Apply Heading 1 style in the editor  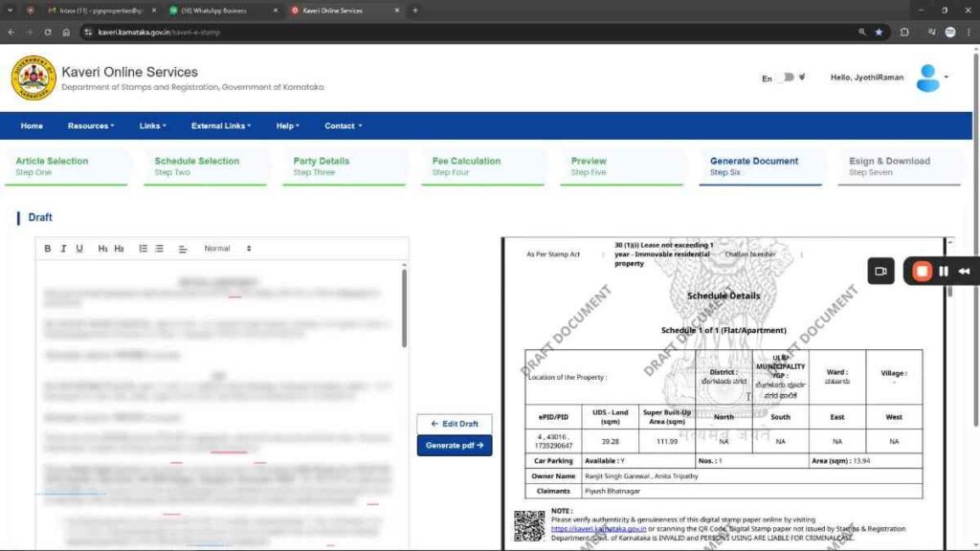(x=101, y=248)
